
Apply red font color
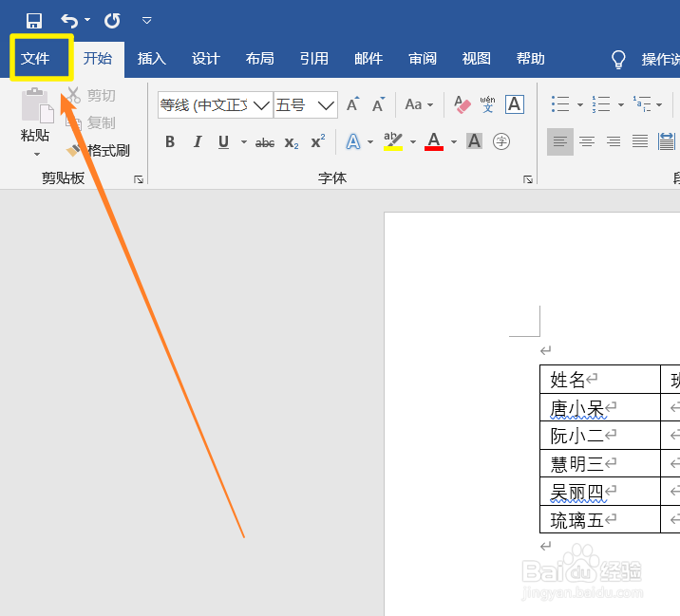click(434, 141)
